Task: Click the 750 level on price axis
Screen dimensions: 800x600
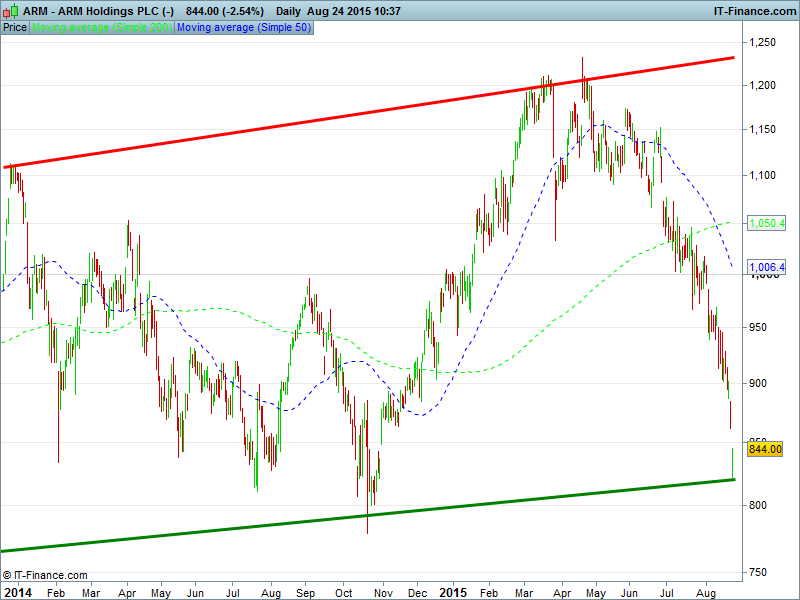Action: [x=759, y=572]
